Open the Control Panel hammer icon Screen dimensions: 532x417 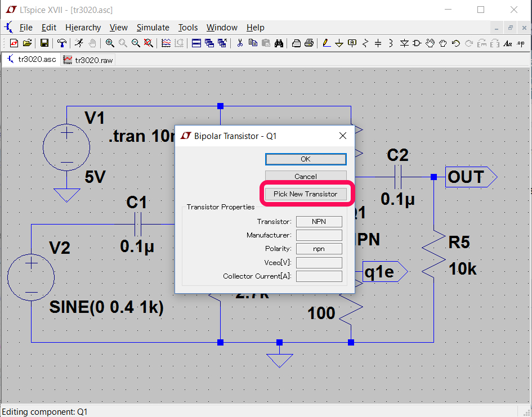tap(62, 43)
